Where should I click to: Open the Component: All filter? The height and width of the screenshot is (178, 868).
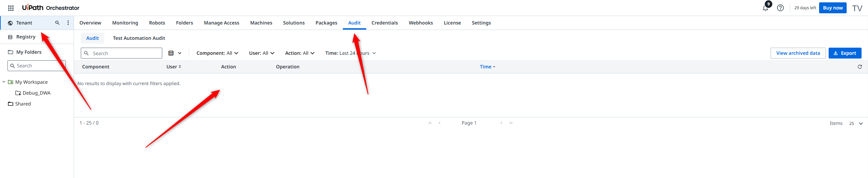click(x=217, y=53)
